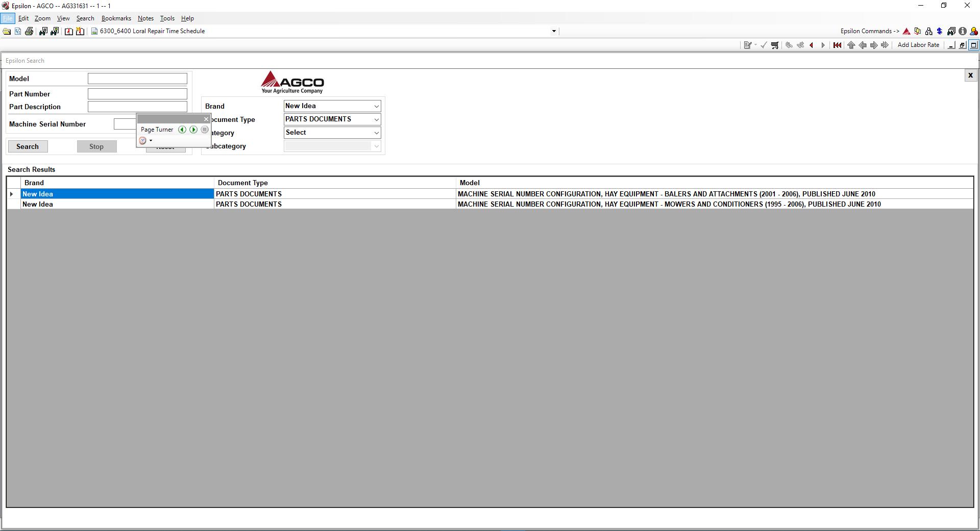Screen dimensions: 980x531
Task: Click Page Turner gray stop button
Action: (x=205, y=130)
